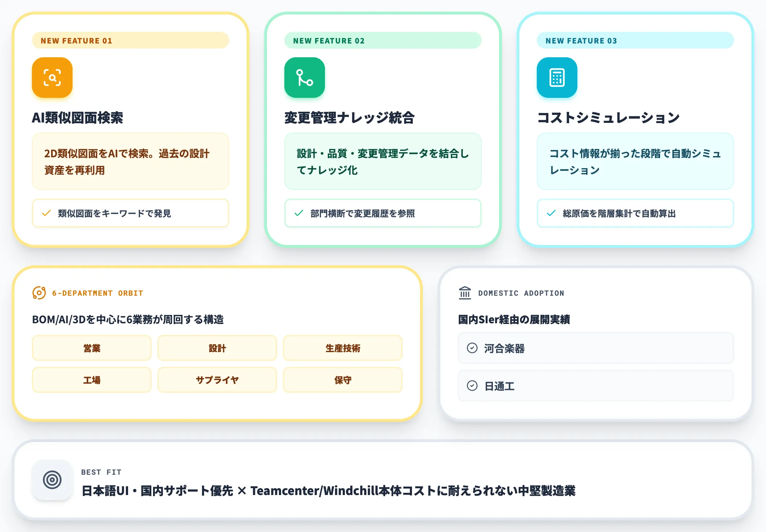Click the サプライヤ department chip
Image resolution: width=766 pixels, height=532 pixels.
pyautogui.click(x=217, y=380)
